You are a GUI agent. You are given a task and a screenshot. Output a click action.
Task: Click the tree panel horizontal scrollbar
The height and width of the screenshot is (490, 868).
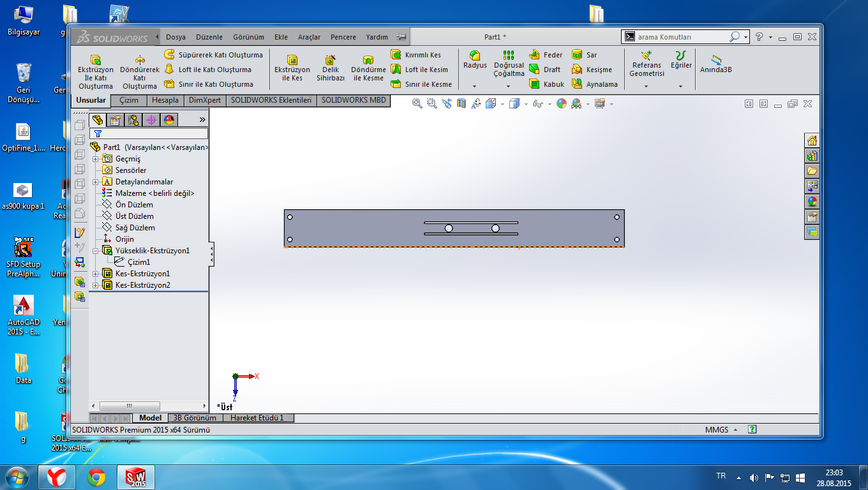coord(129,406)
